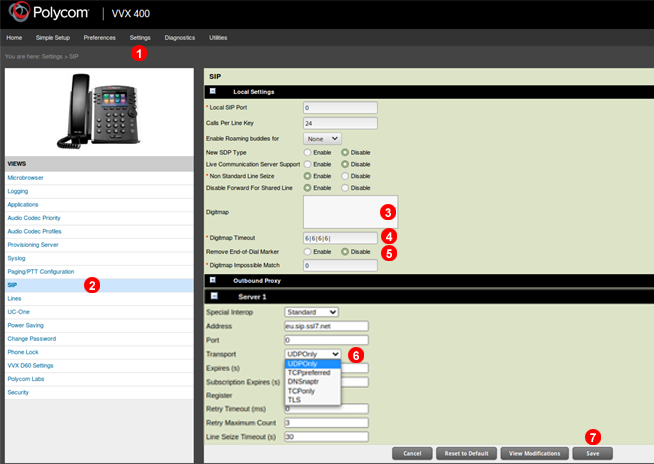The image size is (654, 464).
Task: Open Audio Codec Profiles view
Action: [x=34, y=231]
